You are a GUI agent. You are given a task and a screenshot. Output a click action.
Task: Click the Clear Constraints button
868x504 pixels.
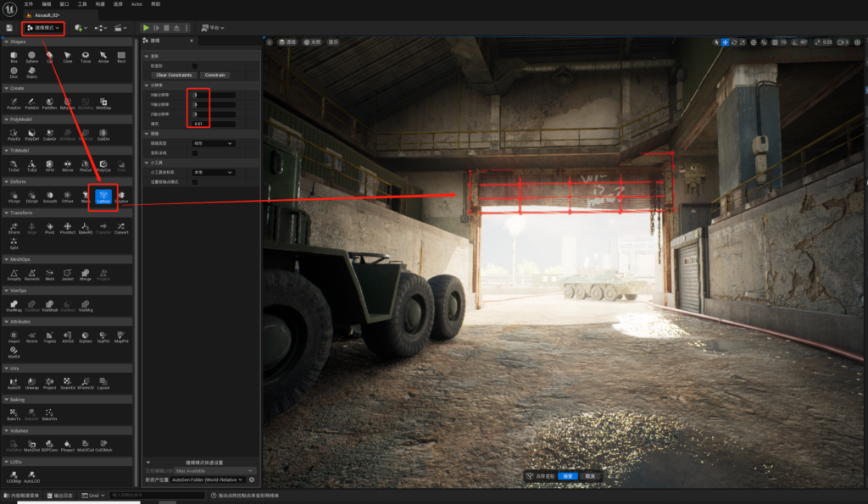click(x=174, y=75)
